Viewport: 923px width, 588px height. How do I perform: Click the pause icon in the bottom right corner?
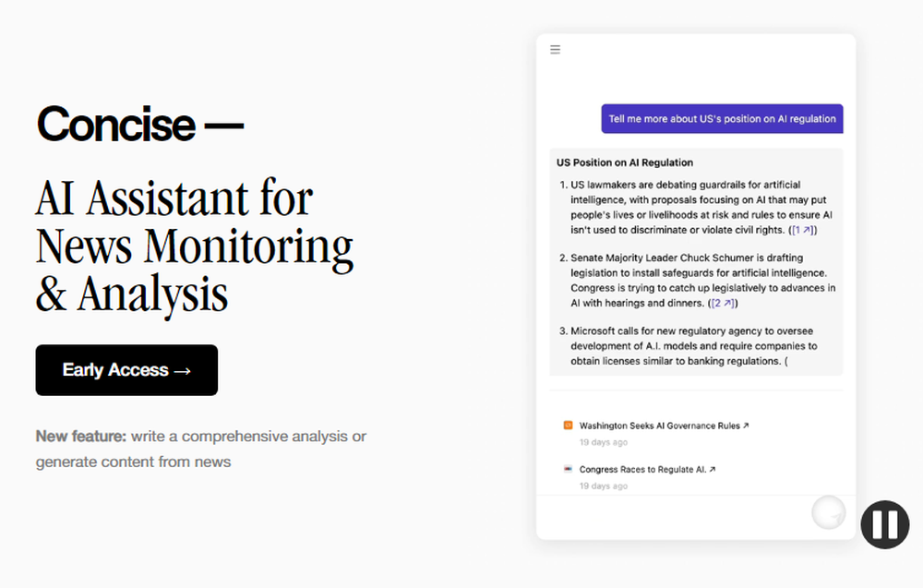point(883,524)
